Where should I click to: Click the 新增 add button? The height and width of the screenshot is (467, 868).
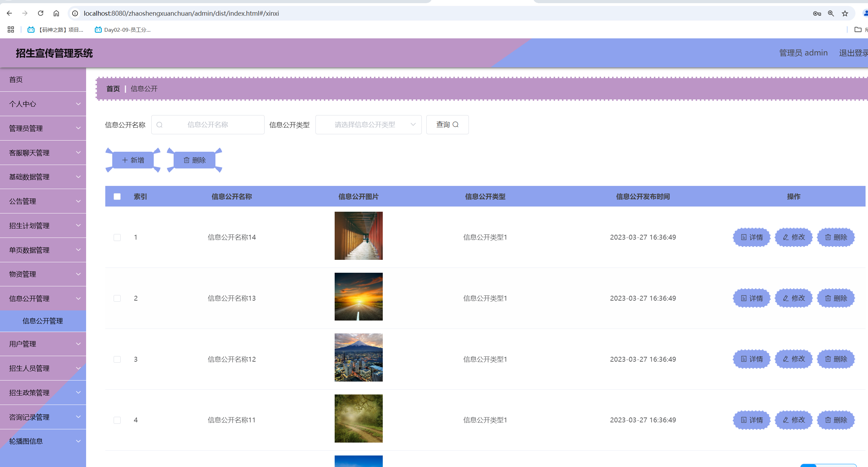tap(133, 160)
